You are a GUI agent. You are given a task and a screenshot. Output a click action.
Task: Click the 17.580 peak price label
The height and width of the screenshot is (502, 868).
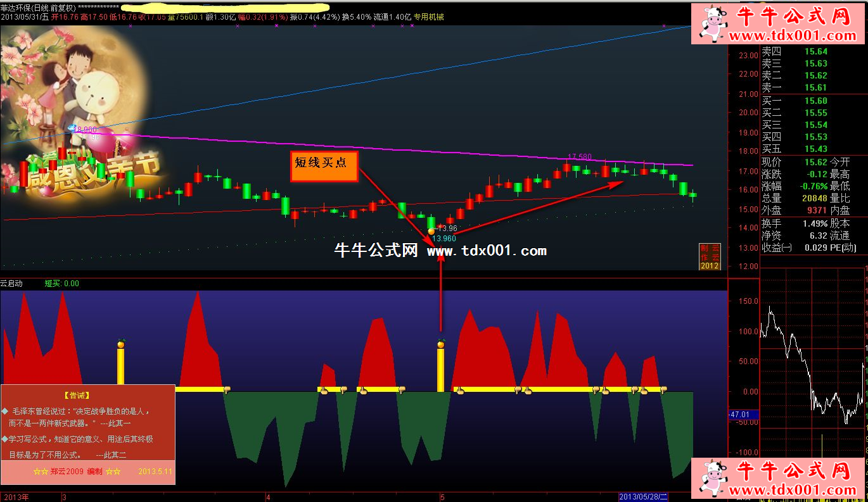tap(580, 156)
